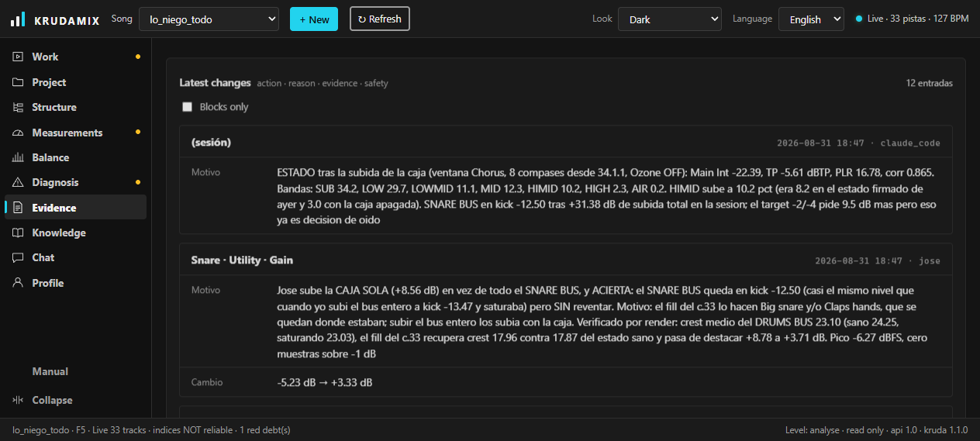Switch to the Balance section
980x441 pixels.
coord(75,157)
